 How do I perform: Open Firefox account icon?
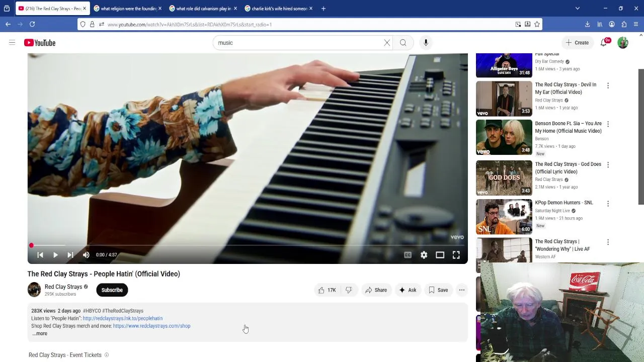click(612, 24)
